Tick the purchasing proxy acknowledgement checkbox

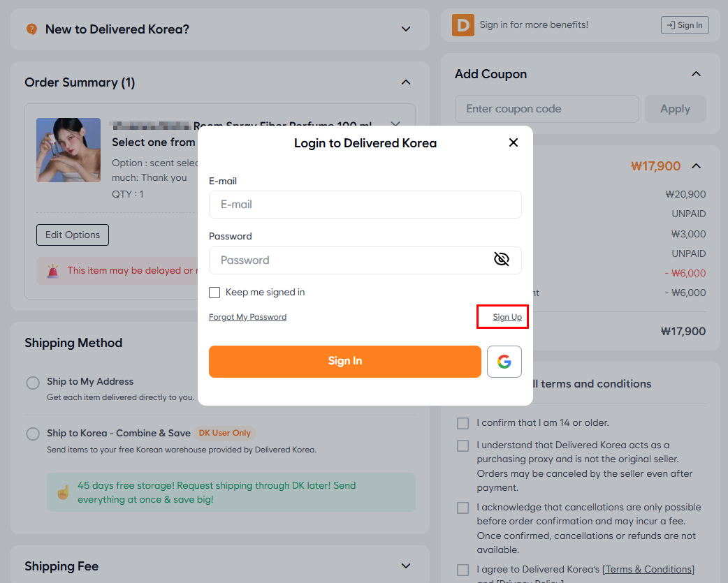463,445
